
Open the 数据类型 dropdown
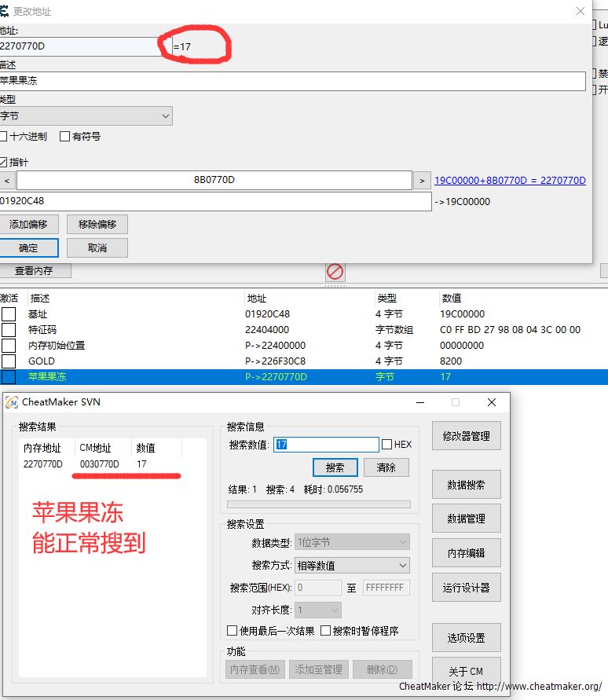pos(350,542)
